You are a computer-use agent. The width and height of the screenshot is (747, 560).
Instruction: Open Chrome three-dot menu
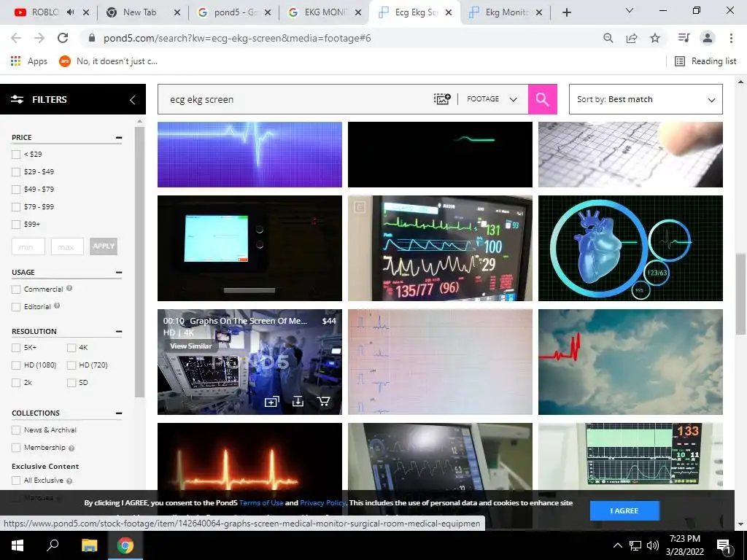731,38
